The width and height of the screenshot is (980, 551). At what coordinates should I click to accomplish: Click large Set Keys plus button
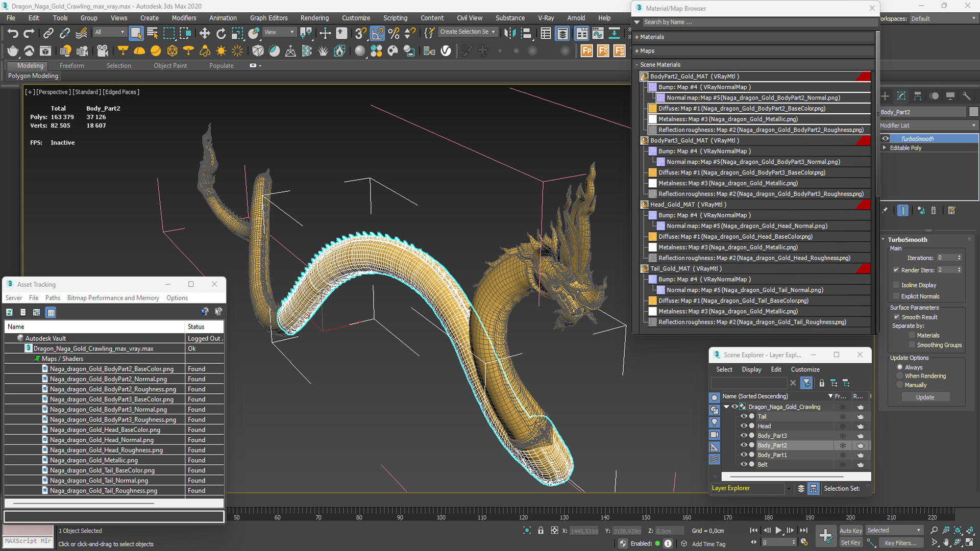coord(825,536)
